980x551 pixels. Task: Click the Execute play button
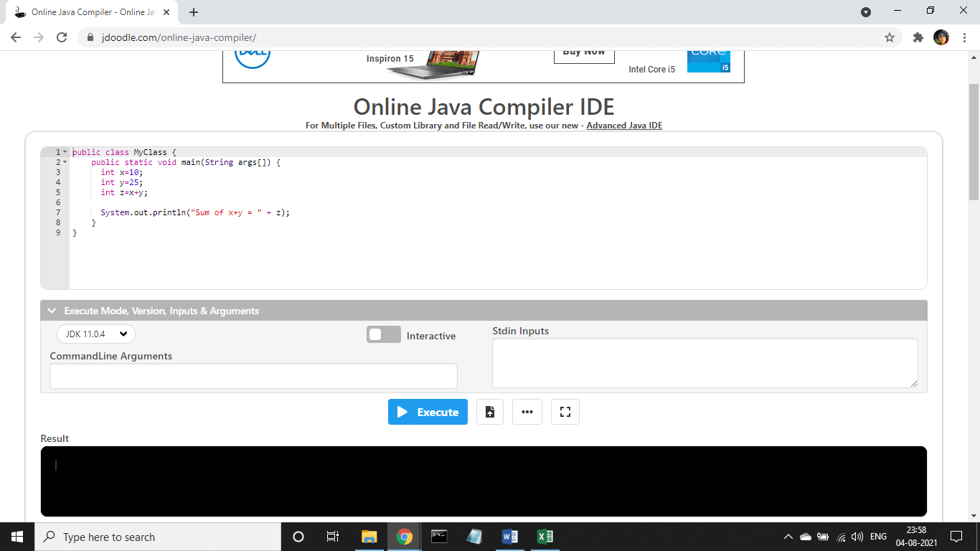(x=428, y=412)
